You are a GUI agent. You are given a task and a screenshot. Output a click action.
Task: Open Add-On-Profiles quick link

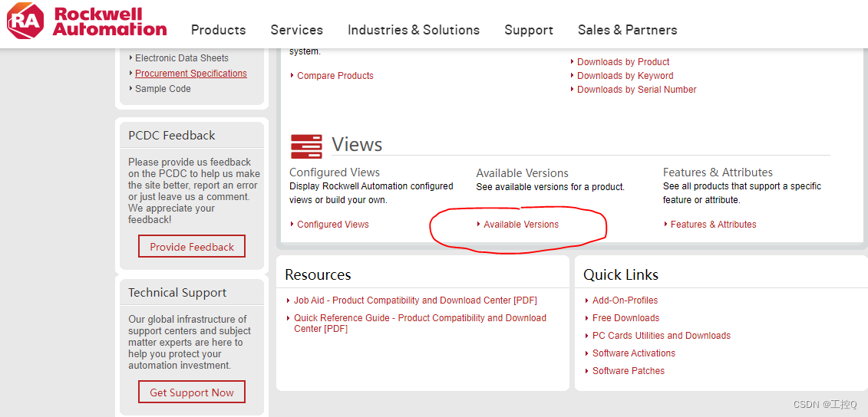point(625,300)
